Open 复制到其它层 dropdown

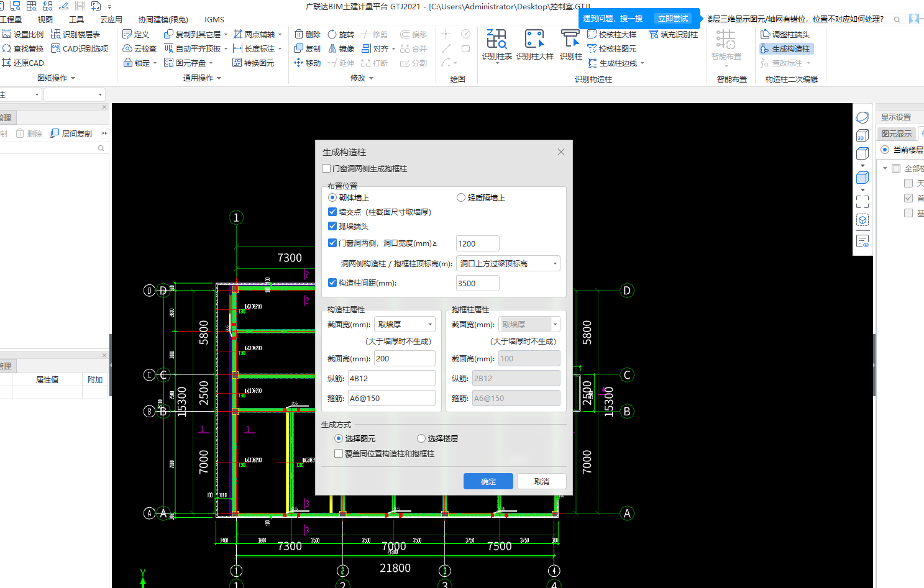(226, 34)
